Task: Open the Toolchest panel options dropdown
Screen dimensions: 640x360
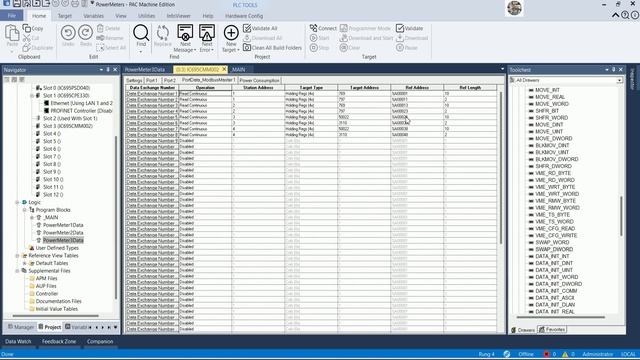Action: (607, 70)
